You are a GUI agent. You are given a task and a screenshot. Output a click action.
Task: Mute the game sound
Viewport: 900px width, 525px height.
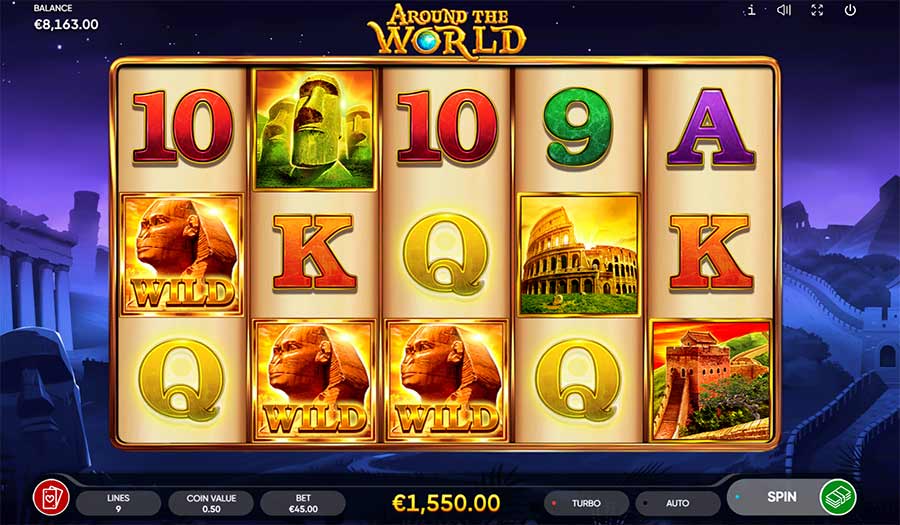(783, 10)
